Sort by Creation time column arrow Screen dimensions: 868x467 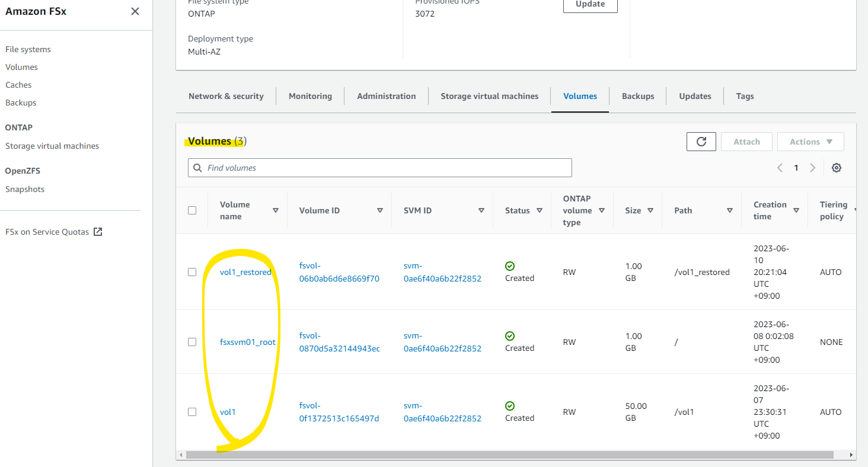coord(796,210)
